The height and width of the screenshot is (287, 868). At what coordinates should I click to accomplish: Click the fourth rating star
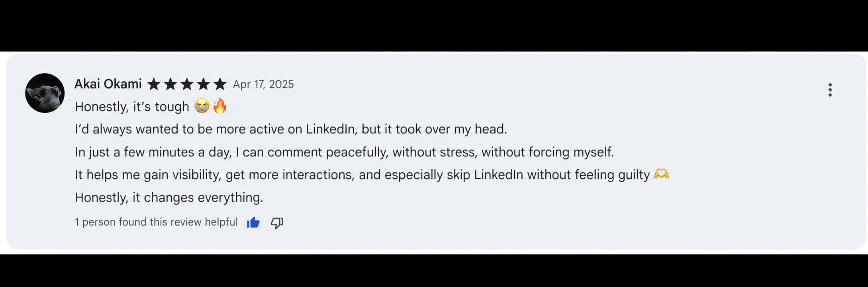click(203, 84)
